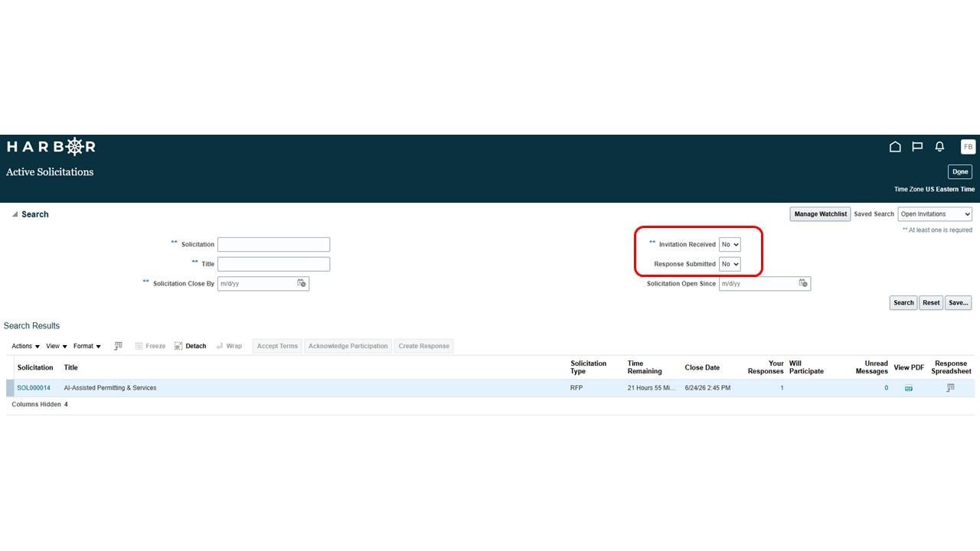Open the flag watchlist icon
The image size is (980, 551).
coord(917,147)
